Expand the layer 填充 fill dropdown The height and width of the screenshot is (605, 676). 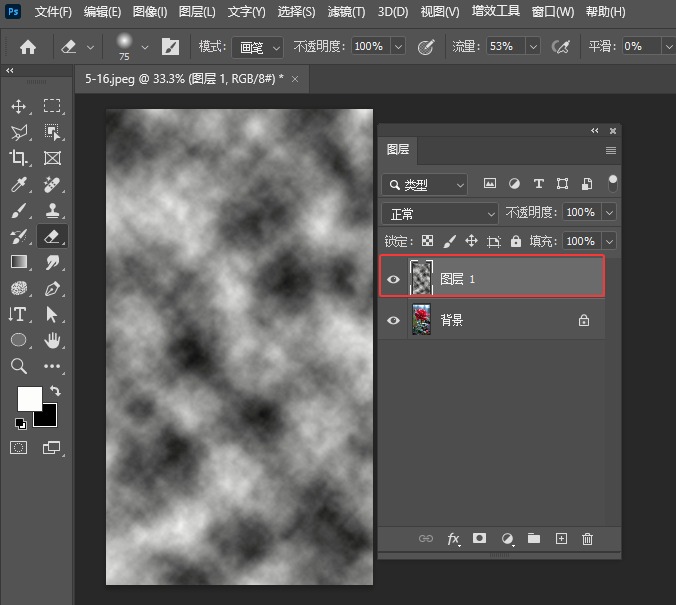pos(609,241)
